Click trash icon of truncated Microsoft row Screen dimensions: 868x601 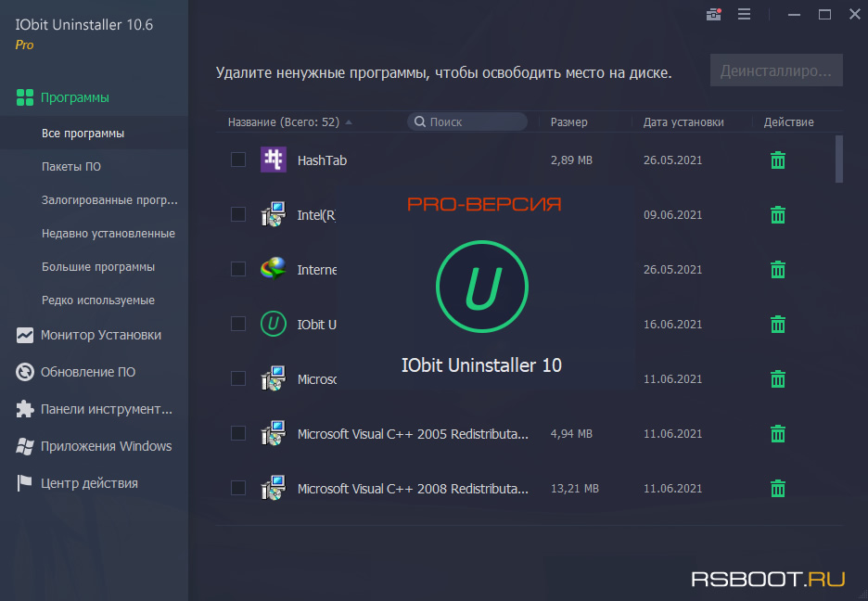point(778,379)
